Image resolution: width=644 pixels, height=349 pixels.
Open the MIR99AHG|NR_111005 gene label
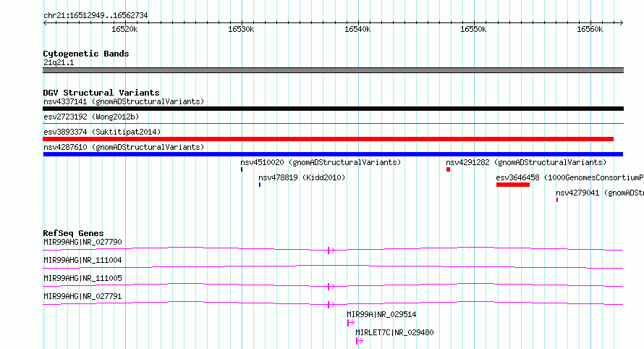pyautogui.click(x=82, y=278)
